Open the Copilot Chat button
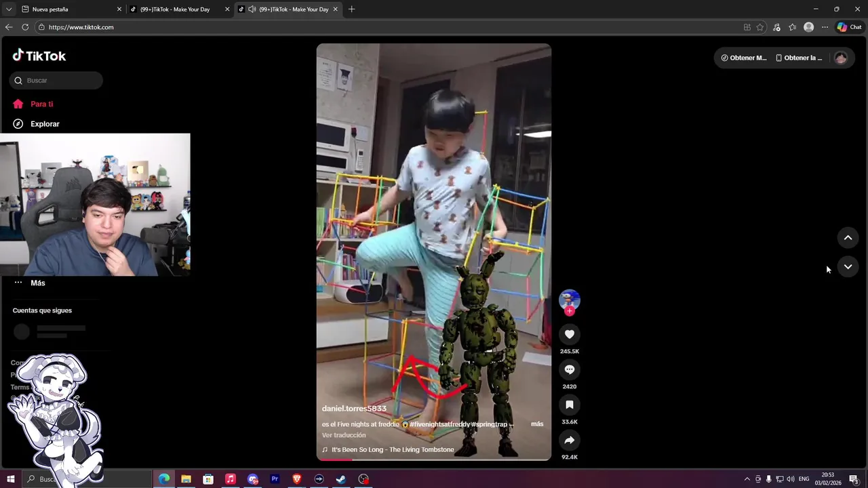The height and width of the screenshot is (488, 868). (849, 27)
